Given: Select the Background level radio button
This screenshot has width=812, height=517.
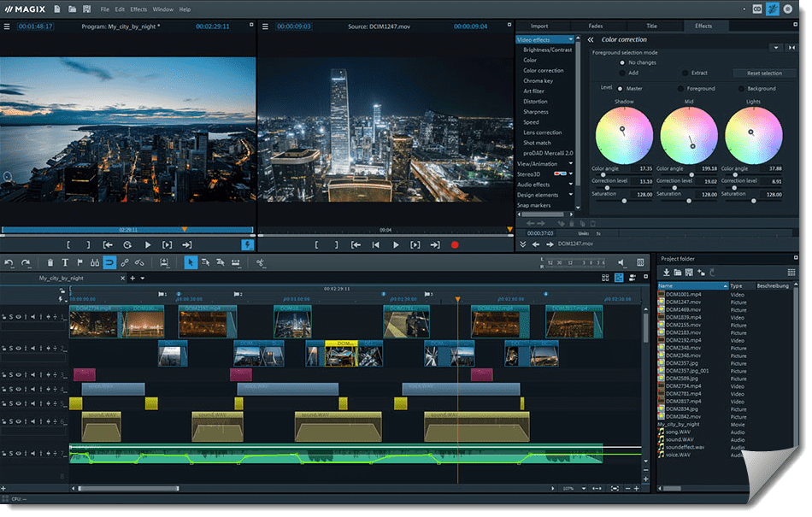Looking at the screenshot, I should [x=741, y=89].
